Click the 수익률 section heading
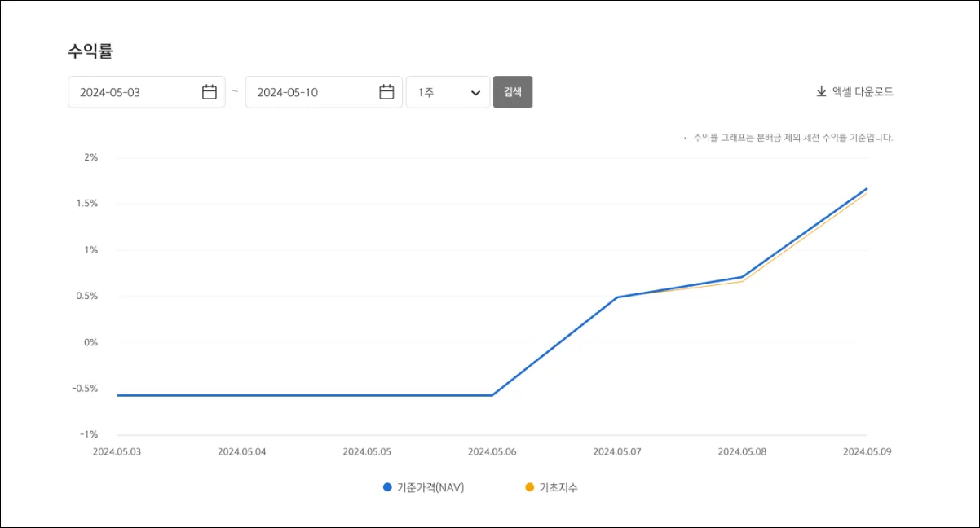Image resolution: width=980 pixels, height=528 pixels. (x=90, y=51)
